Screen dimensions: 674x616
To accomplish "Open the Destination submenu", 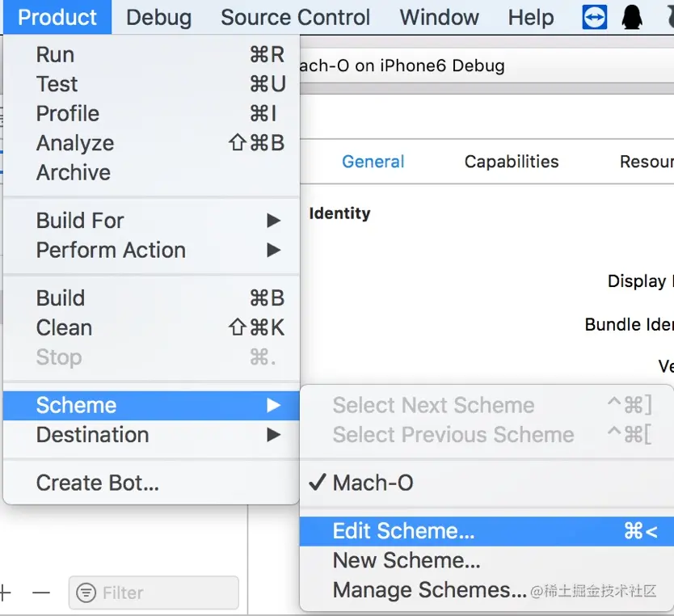I will [92, 435].
